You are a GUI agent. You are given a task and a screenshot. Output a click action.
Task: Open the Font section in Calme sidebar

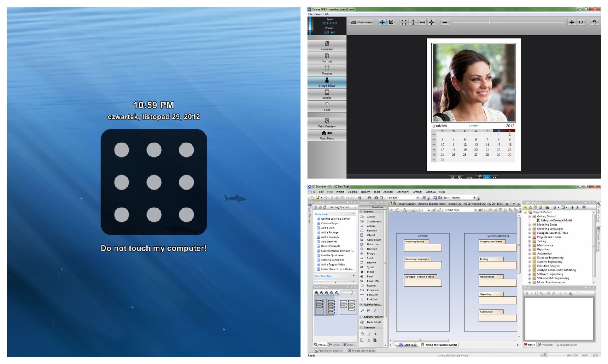coord(327,107)
